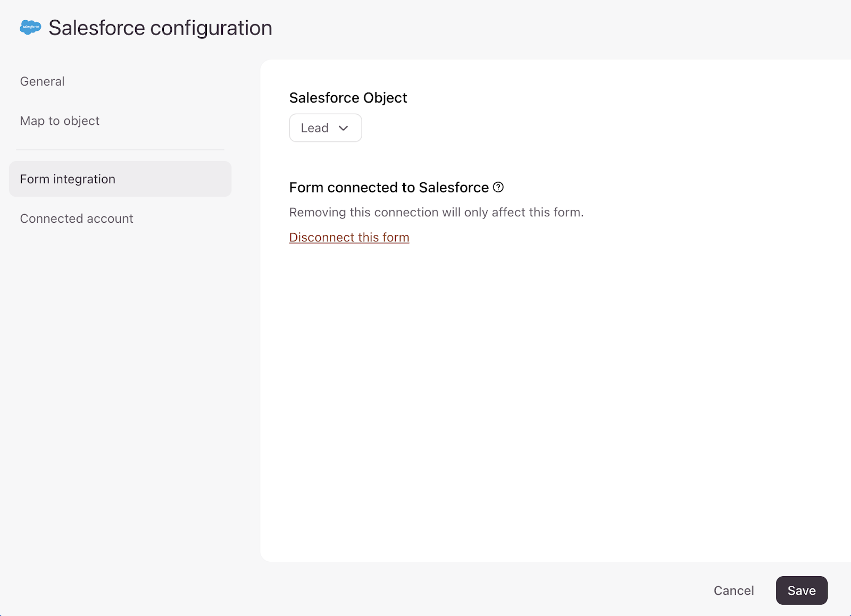Click the Form connected to Salesforce heading

[x=388, y=188]
